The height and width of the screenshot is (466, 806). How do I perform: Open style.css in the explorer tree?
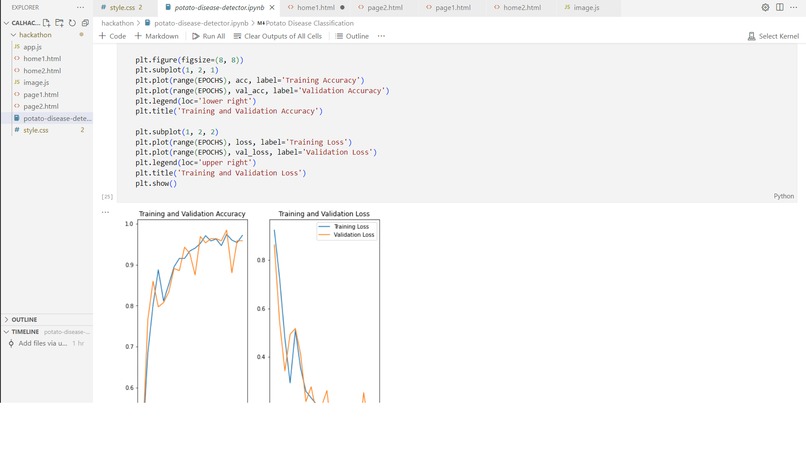point(35,130)
